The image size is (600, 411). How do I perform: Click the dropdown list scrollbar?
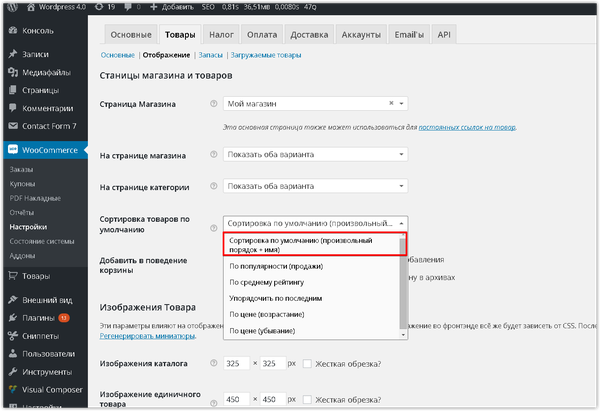[x=403, y=285]
